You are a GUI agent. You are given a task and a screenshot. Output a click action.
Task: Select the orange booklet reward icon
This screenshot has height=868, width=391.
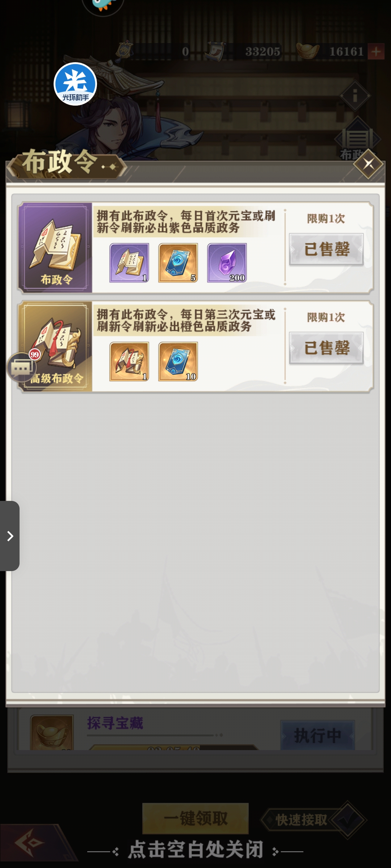point(129,361)
